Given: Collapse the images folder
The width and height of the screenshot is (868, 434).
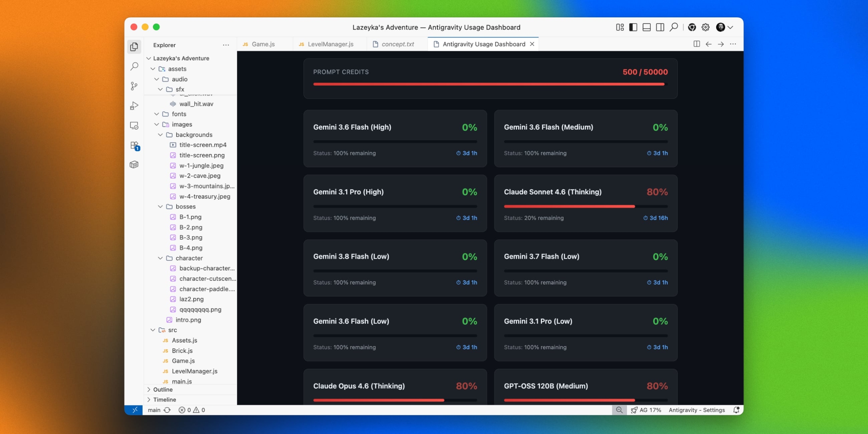Looking at the screenshot, I should (x=157, y=124).
